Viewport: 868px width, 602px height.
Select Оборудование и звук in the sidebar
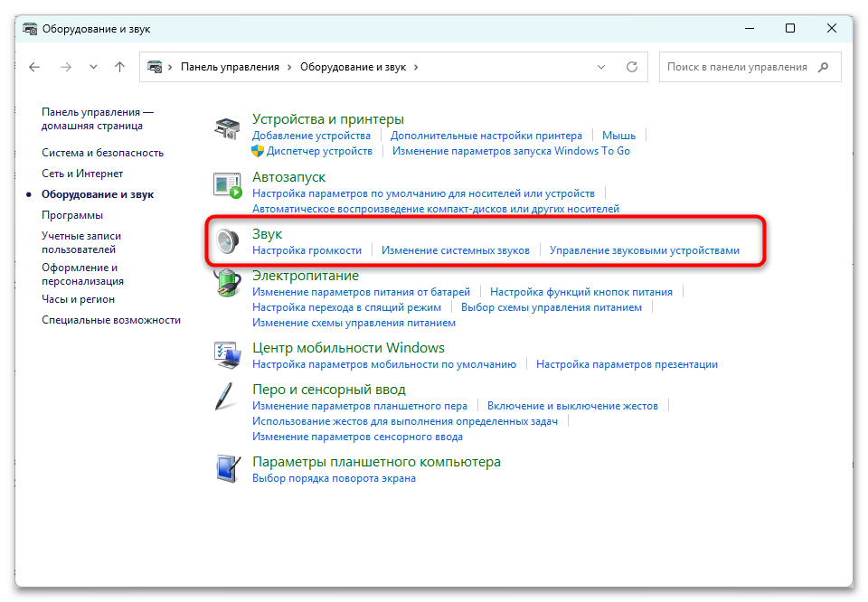click(x=98, y=194)
